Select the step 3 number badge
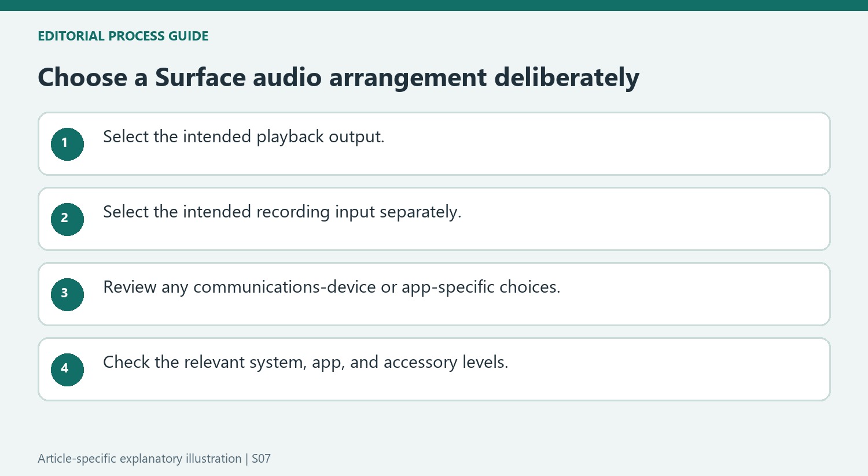This screenshot has height=476, width=868. pyautogui.click(x=67, y=294)
